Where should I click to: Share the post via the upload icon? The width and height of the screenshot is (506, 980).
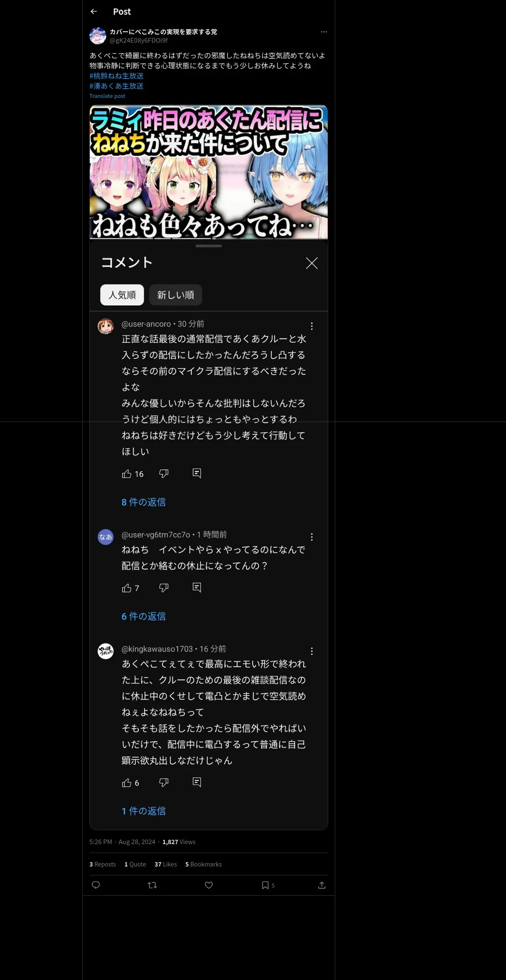[x=322, y=885]
